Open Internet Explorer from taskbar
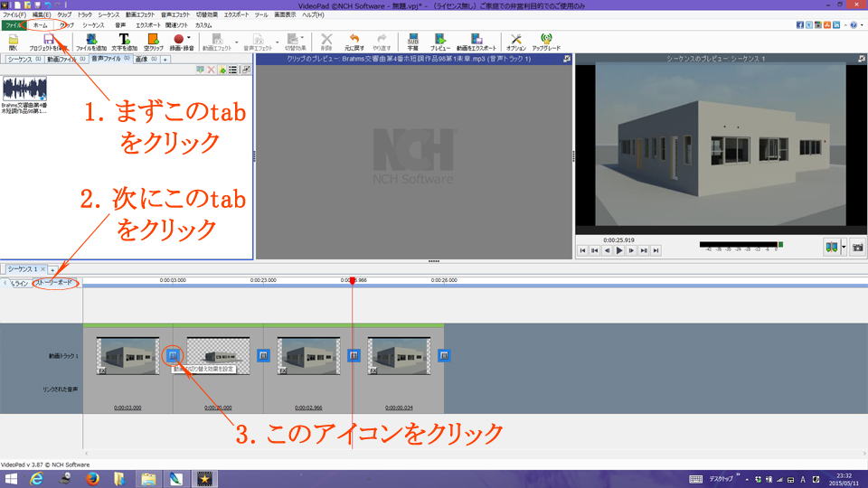This screenshot has height=488, width=868. coord(36,479)
